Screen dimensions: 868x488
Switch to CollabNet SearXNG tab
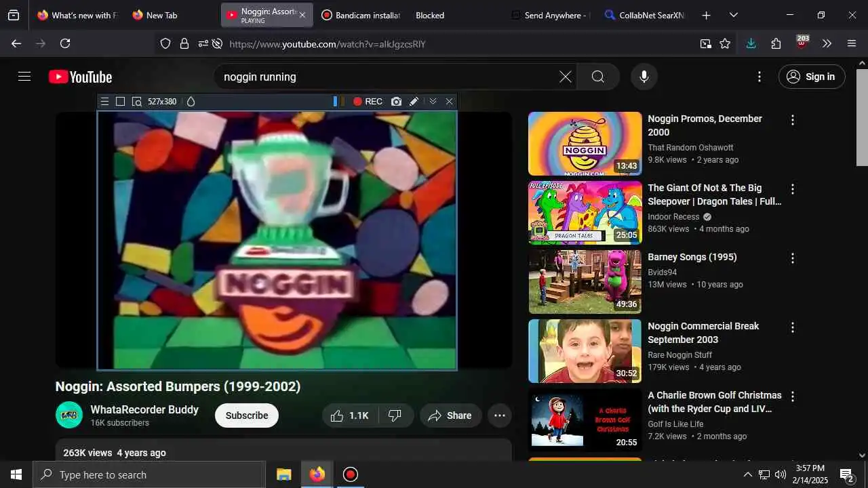point(644,15)
